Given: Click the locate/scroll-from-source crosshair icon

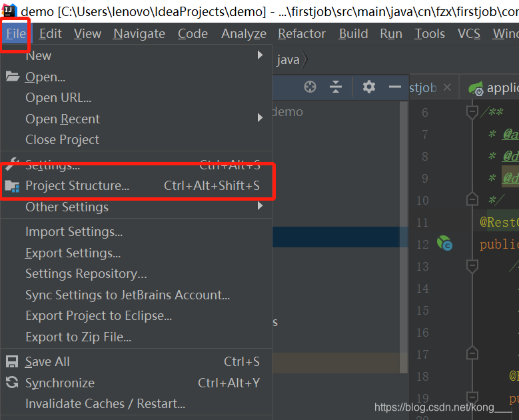Looking at the screenshot, I should click(x=310, y=87).
